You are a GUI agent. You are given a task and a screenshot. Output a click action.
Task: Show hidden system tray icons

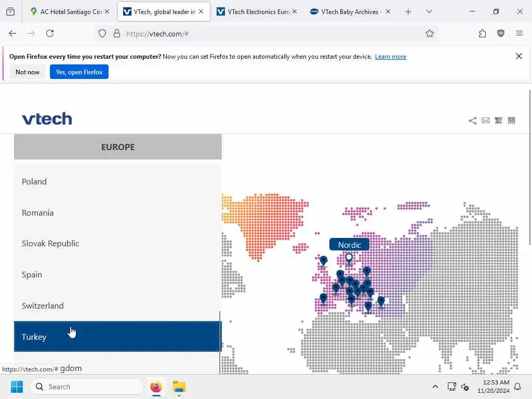pos(435,387)
